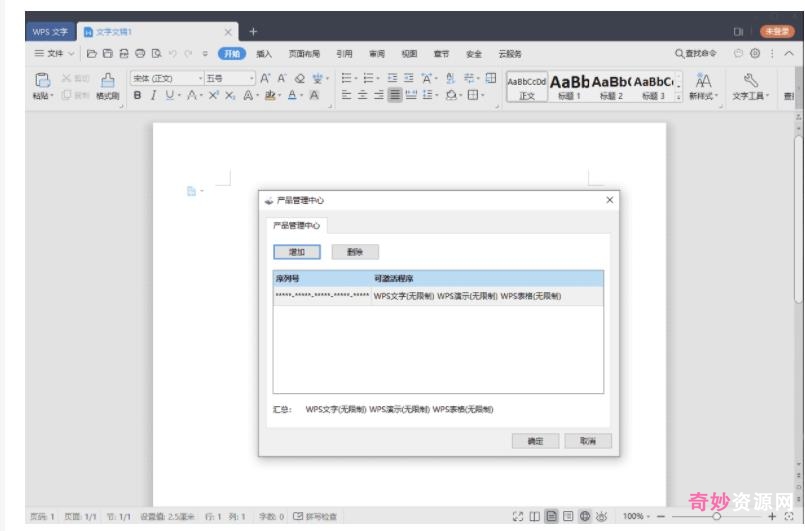The height and width of the screenshot is (531, 805).
Task: Open the Start ribbon tab
Action: [x=232, y=53]
